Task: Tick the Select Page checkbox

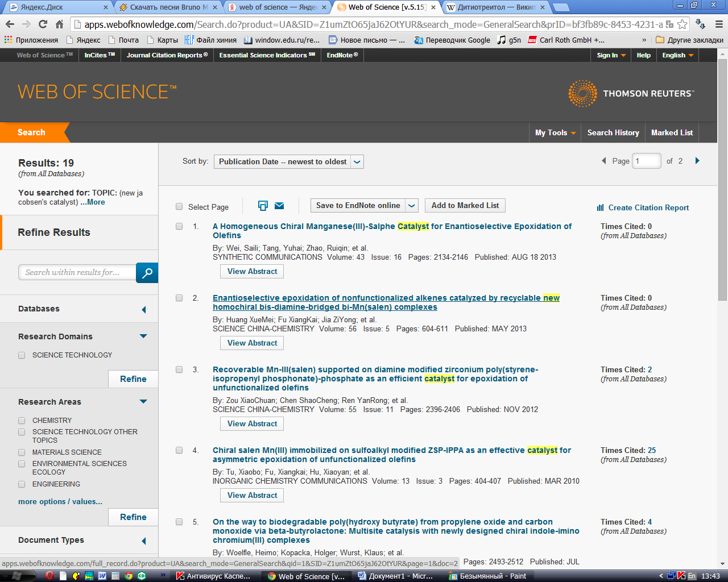Action: 179,206
